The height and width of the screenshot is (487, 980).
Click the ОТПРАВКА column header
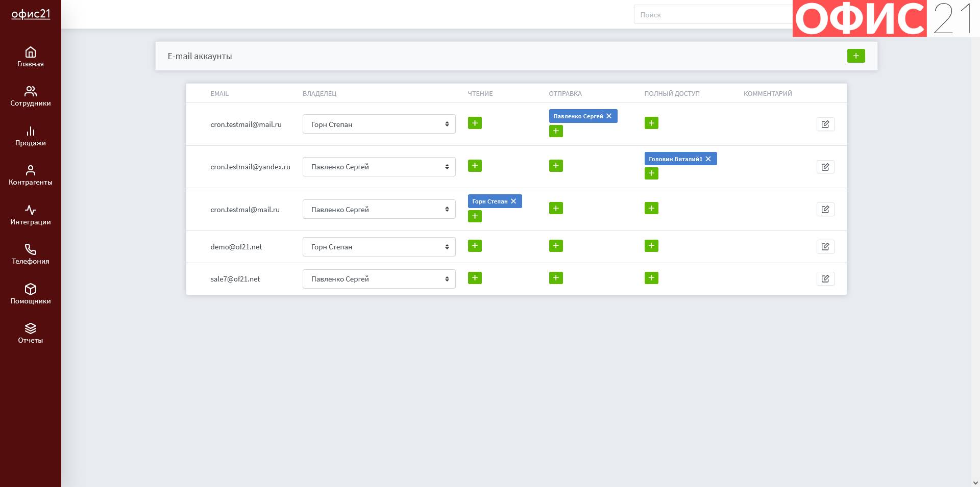[566, 94]
